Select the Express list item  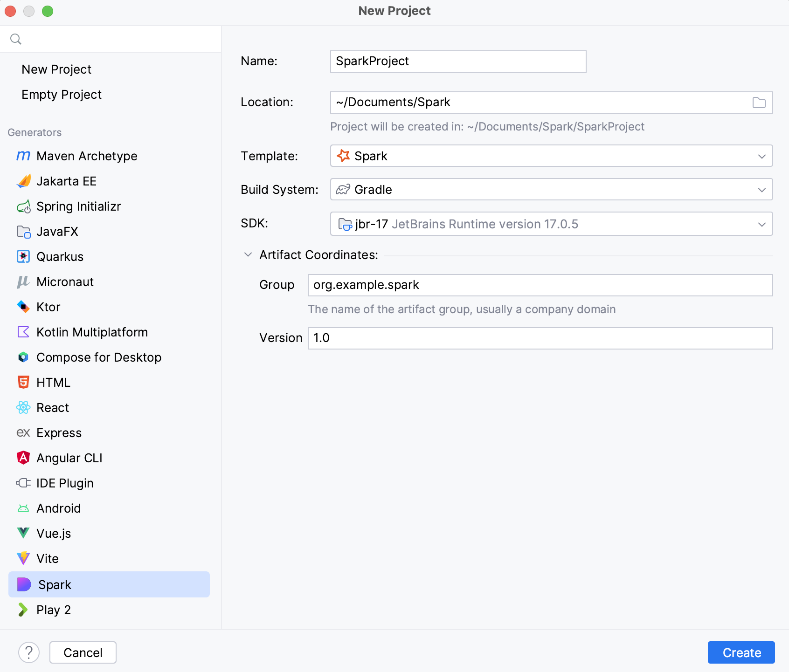[x=109, y=432]
